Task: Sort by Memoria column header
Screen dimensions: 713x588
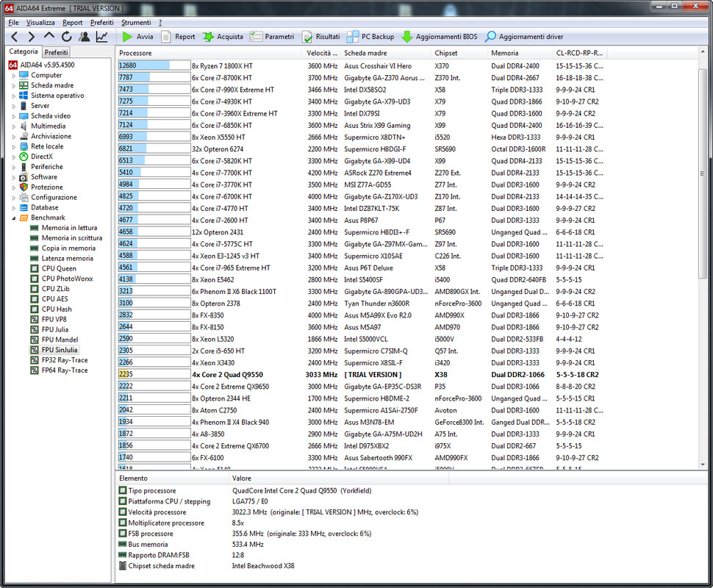Action: (x=520, y=53)
